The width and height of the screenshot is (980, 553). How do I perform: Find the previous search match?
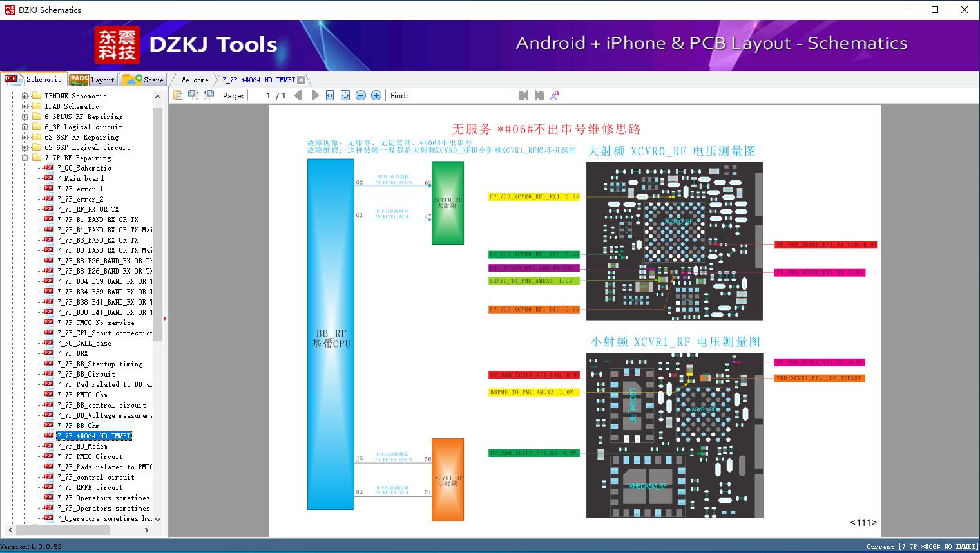click(x=523, y=95)
